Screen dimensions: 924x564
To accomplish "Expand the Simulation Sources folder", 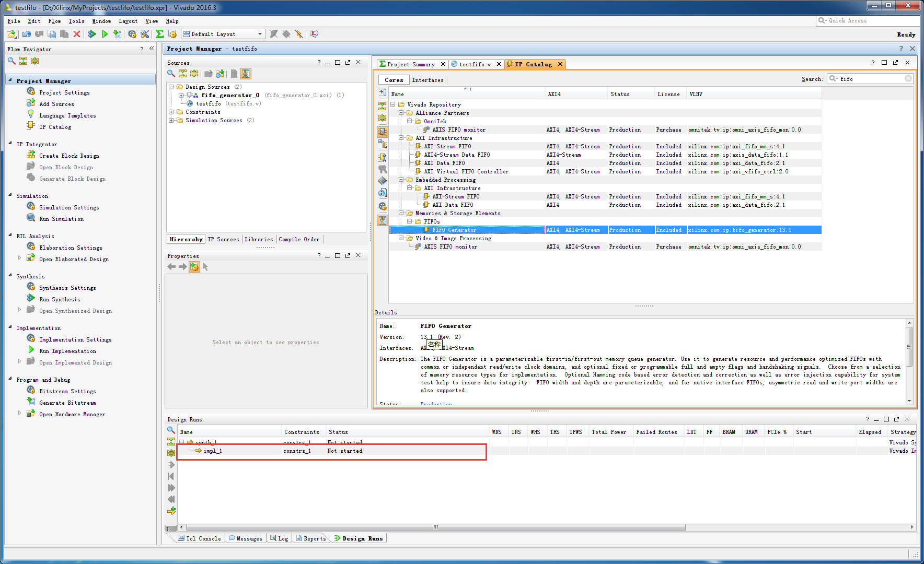I will click(171, 121).
